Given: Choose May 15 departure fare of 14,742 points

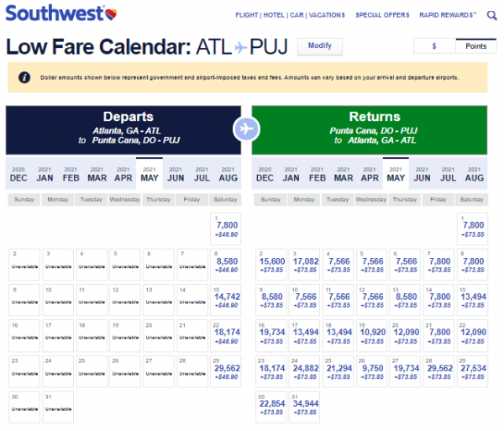Looking at the screenshot, I should point(225,299).
